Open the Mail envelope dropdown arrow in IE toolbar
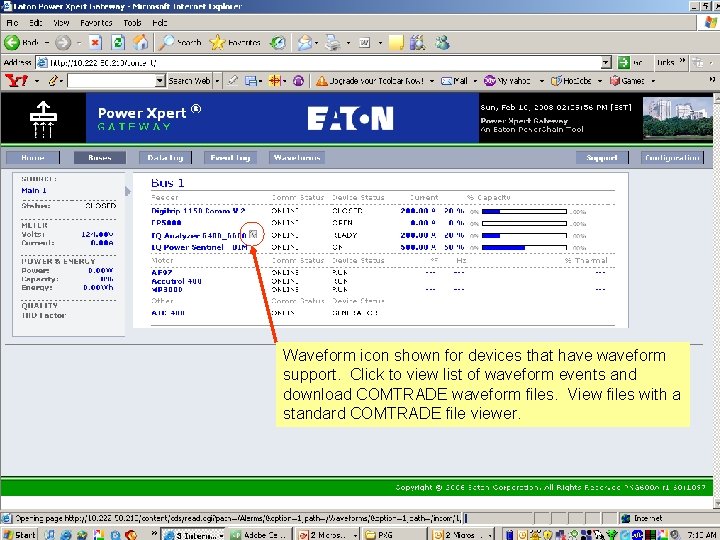720x540 pixels. [x=316, y=43]
